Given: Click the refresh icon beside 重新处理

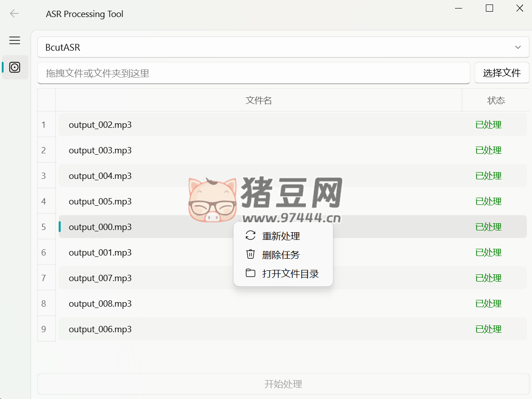Looking at the screenshot, I should pyautogui.click(x=250, y=236).
